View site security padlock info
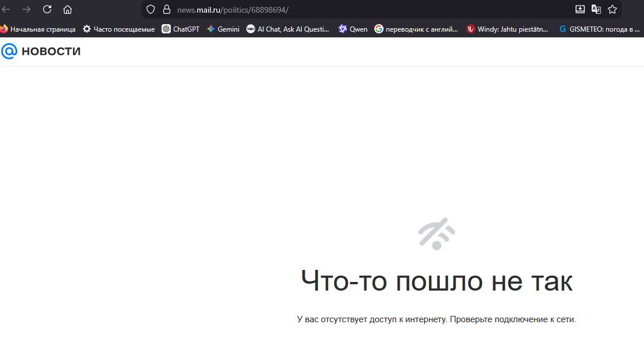Image resolution: width=644 pixels, height=351 pixels. tap(166, 9)
